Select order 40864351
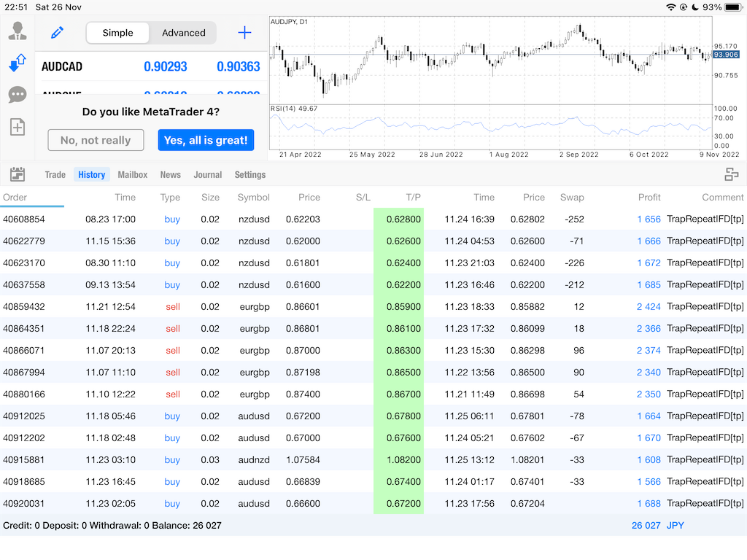The height and width of the screenshot is (560, 747). pyautogui.click(x=373, y=329)
